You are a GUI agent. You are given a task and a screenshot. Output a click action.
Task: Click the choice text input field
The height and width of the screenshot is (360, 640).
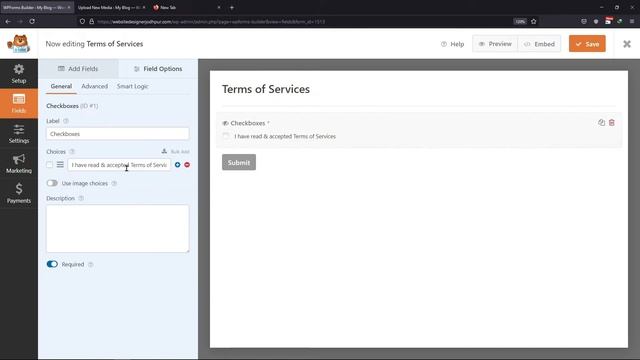coord(119,165)
